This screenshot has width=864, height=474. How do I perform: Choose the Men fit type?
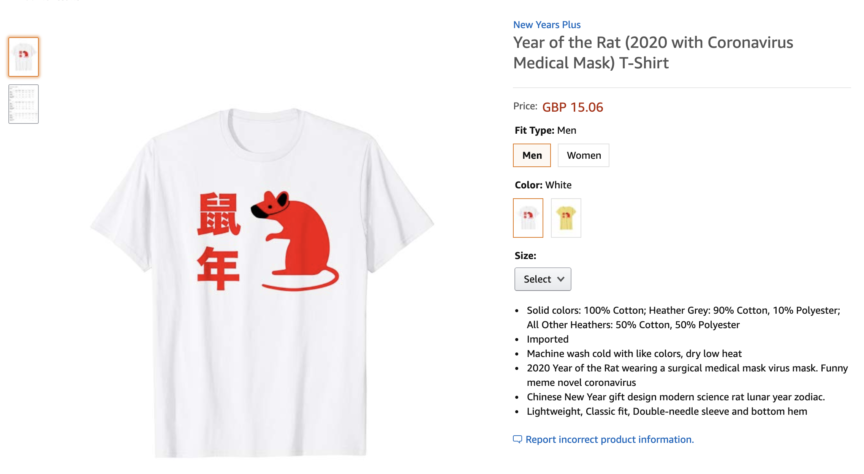532,155
